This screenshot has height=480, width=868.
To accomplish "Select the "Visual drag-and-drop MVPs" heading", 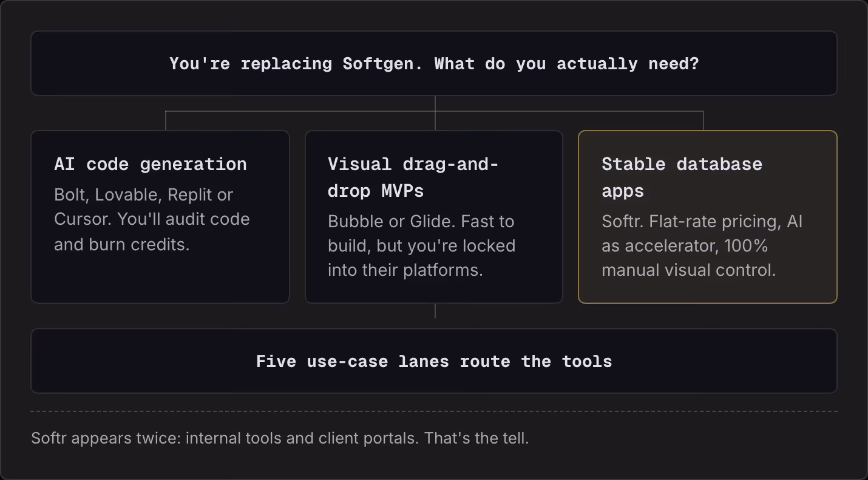I will click(413, 177).
